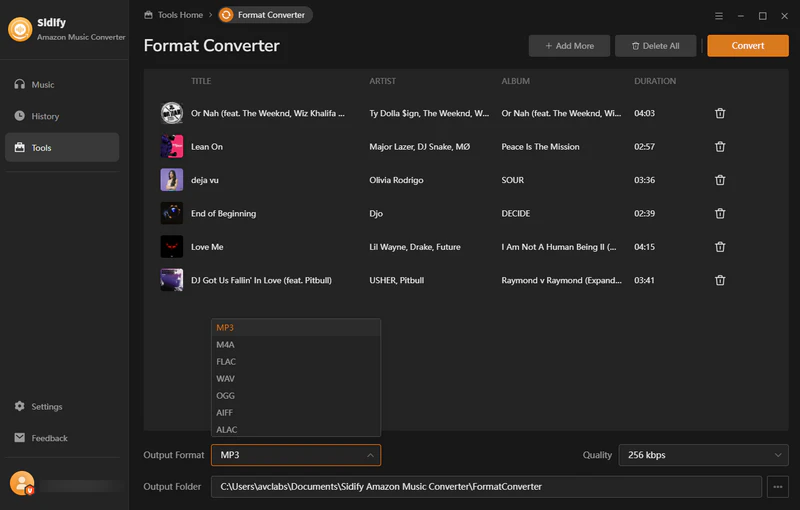Click the DJ Got Us Fallin' In Love cover

(172, 280)
